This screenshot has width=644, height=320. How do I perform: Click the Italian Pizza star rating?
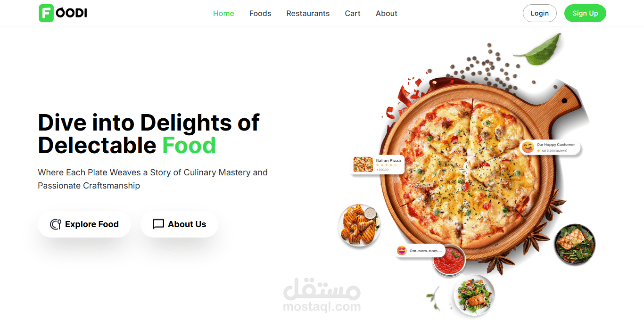pyautogui.click(x=386, y=165)
